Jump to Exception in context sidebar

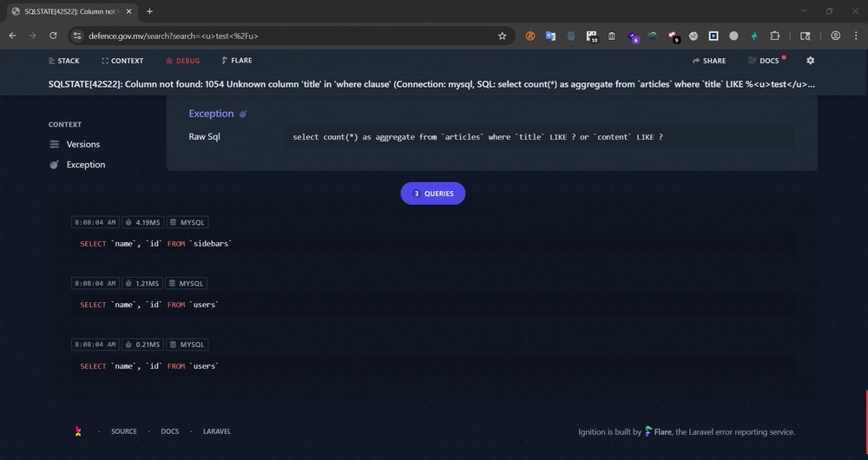[77, 164]
